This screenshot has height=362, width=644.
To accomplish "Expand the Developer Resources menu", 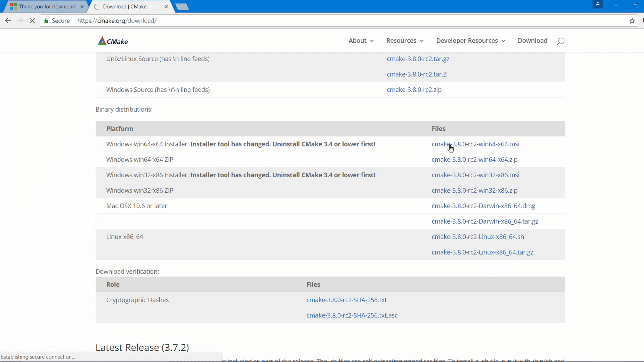I will (x=471, y=41).
